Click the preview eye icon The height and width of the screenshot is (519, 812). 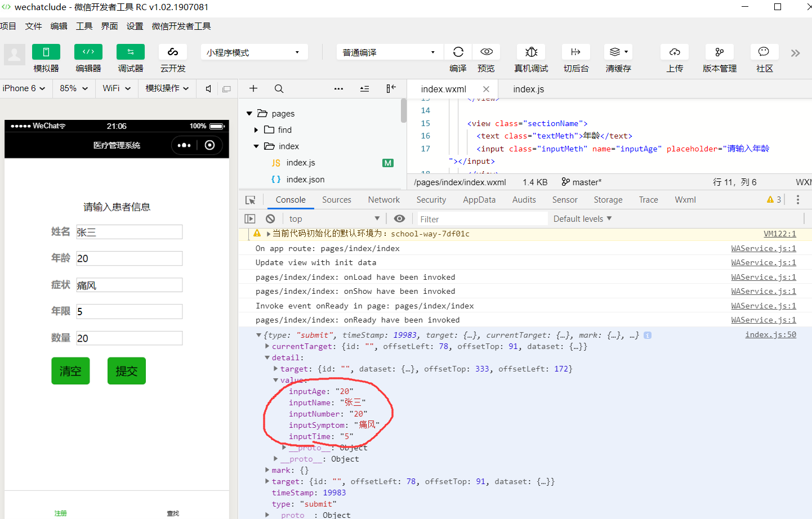[487, 52]
